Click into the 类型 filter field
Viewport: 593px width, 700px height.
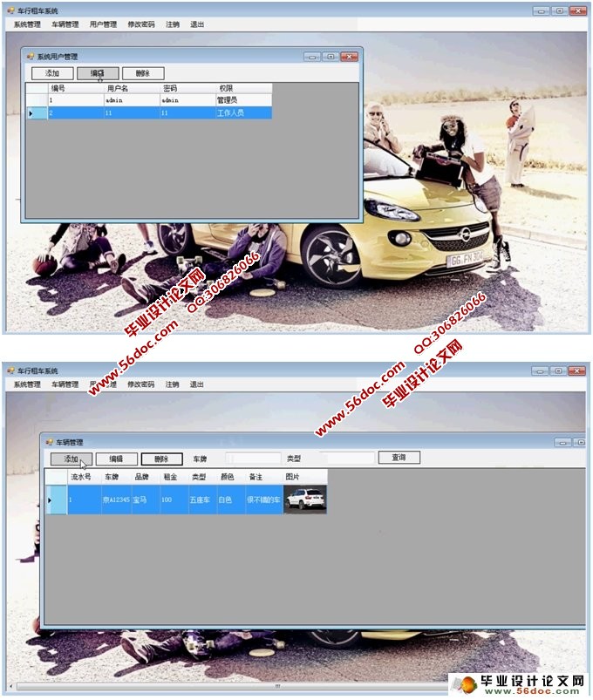[349, 459]
